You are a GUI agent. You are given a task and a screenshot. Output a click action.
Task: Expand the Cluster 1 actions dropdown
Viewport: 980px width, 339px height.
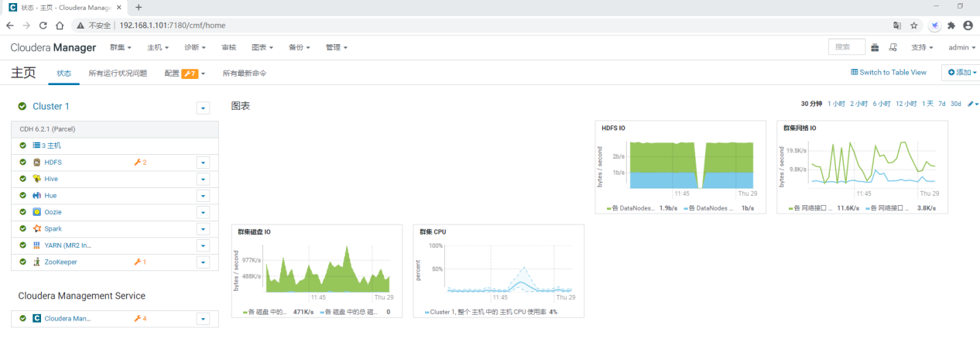(204, 108)
